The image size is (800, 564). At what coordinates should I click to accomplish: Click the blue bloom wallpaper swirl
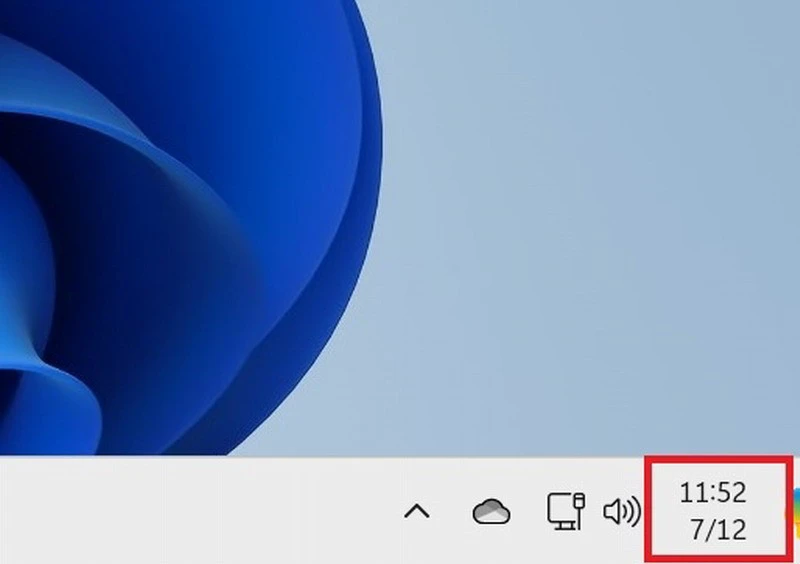[200, 200]
